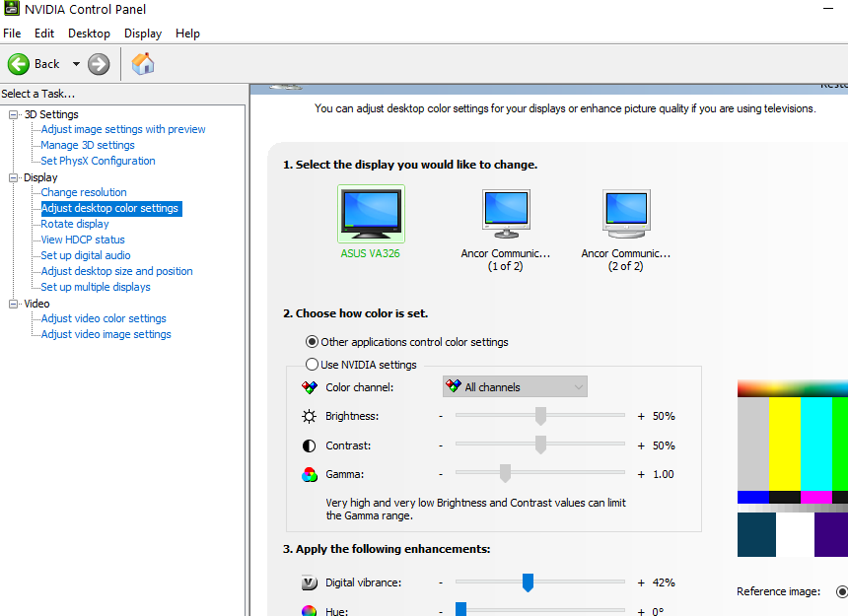
Task: Click the Hue slider handle
Action: coord(460,609)
